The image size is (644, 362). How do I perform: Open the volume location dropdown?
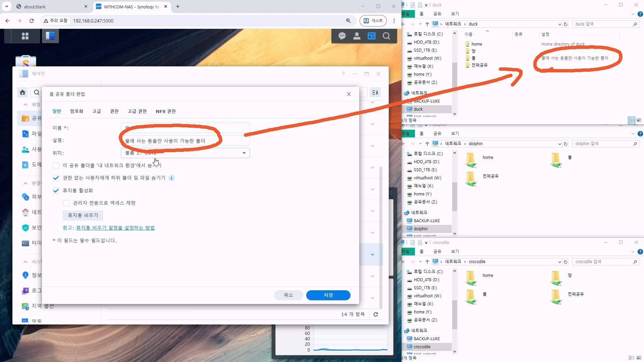click(x=244, y=153)
